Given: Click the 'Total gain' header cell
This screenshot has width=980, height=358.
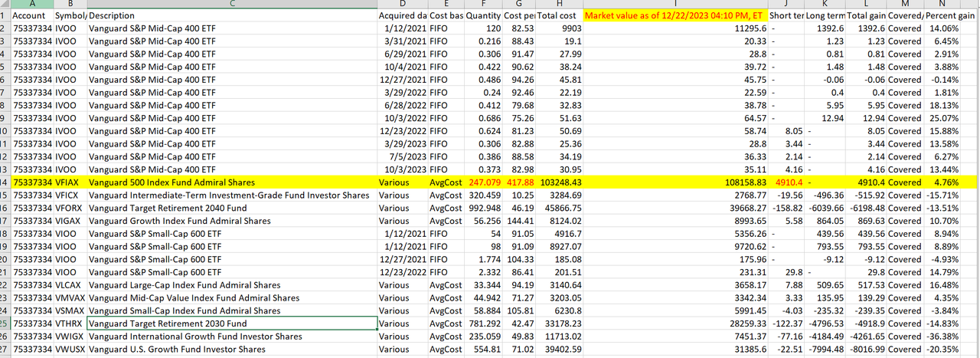Looking at the screenshot, I should 867,15.
